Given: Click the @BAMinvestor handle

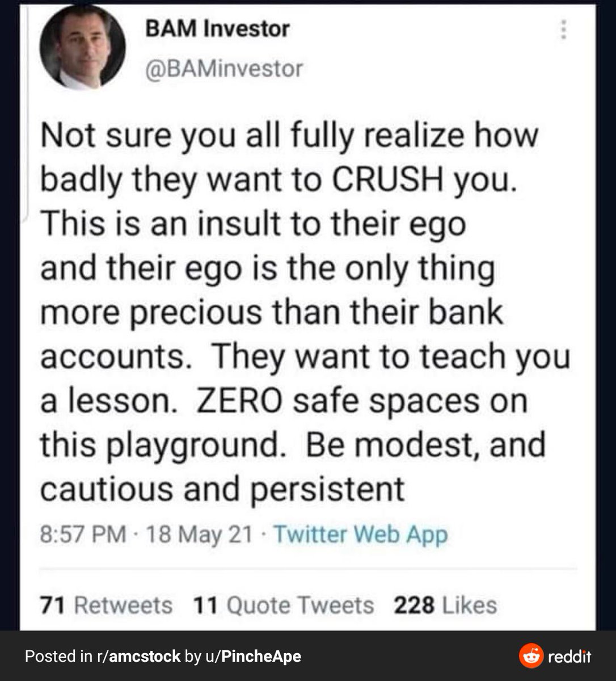Looking at the screenshot, I should point(224,69).
